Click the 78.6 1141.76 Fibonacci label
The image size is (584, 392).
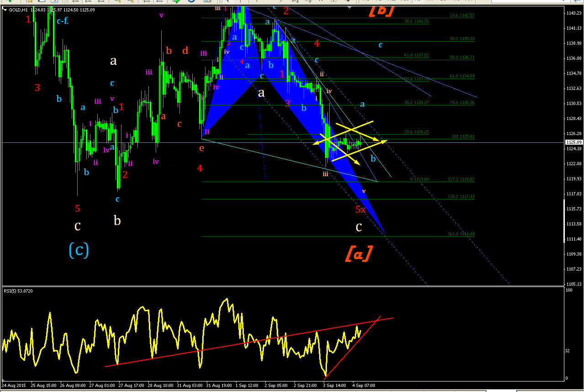416,21
